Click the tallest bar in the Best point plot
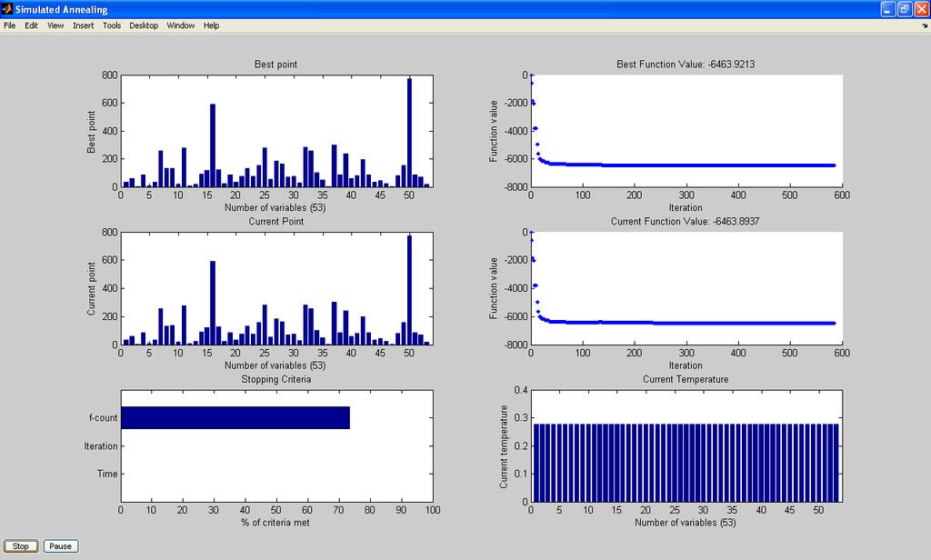 409,133
